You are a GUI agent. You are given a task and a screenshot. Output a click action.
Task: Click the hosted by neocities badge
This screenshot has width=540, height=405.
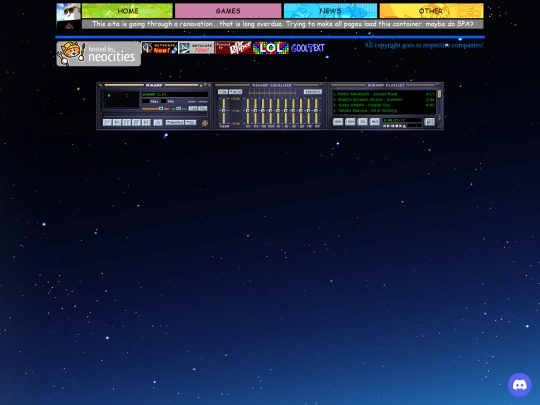(98, 54)
